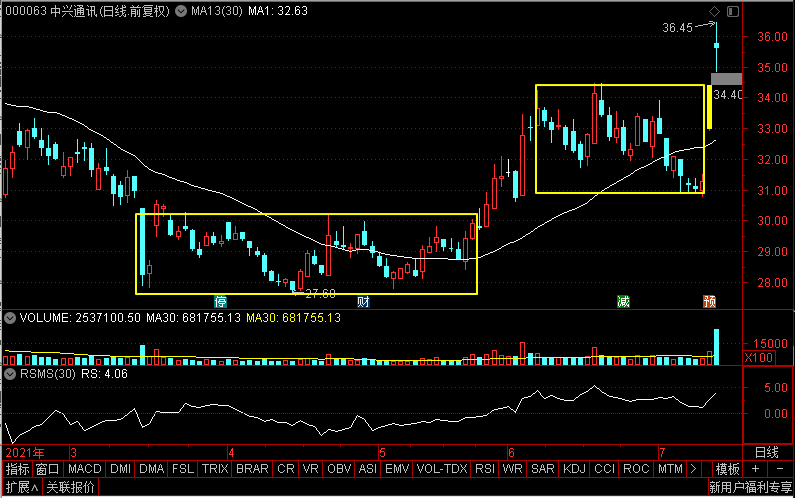
Task: Click the 日线 period selector
Action: (767, 452)
